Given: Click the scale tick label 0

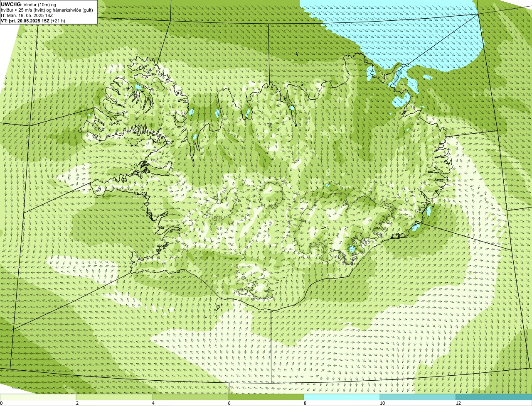Looking at the screenshot, I should pyautogui.click(x=1, y=403).
